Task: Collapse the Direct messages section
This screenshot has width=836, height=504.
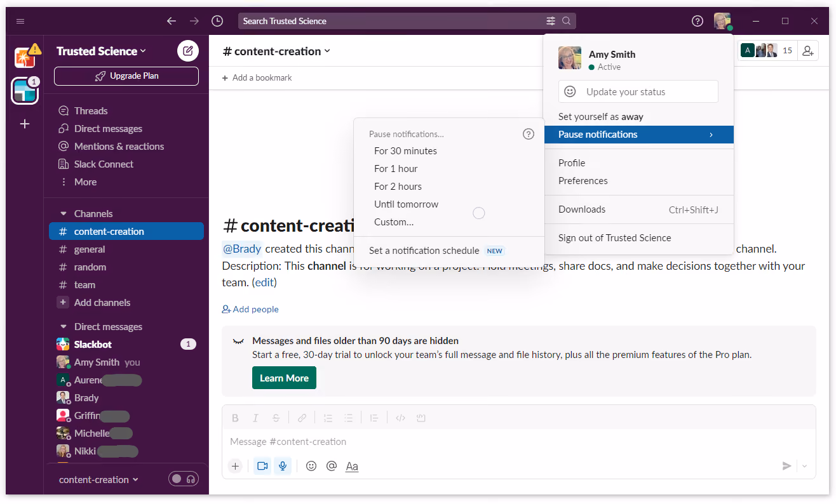Action: pyautogui.click(x=63, y=327)
